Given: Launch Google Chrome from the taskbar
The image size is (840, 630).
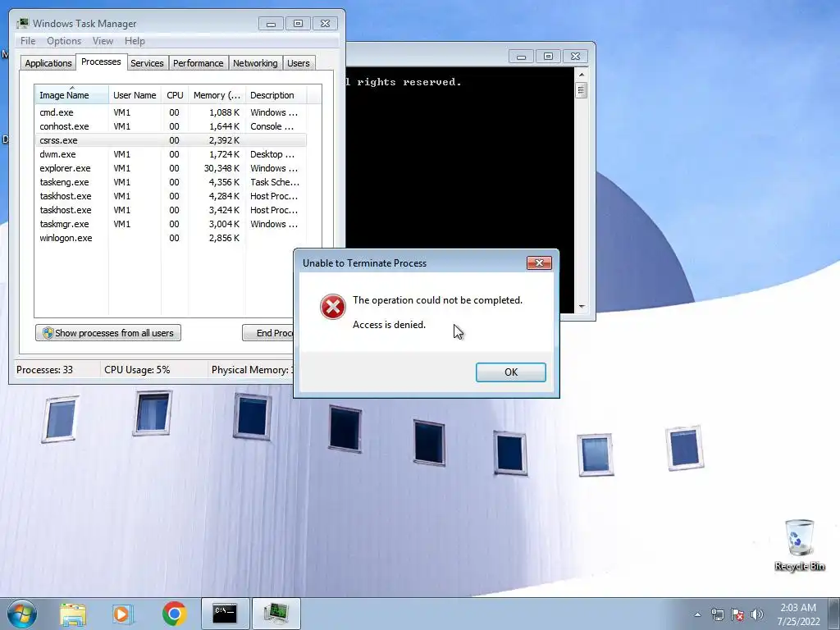Looking at the screenshot, I should coord(174,614).
